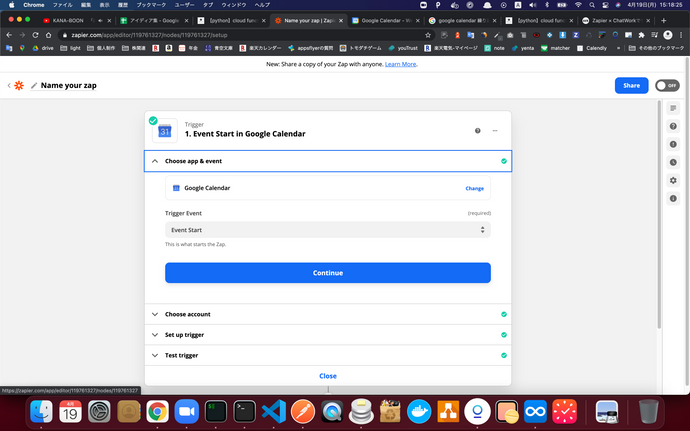Toggle the Zap on/off switch

(x=667, y=85)
